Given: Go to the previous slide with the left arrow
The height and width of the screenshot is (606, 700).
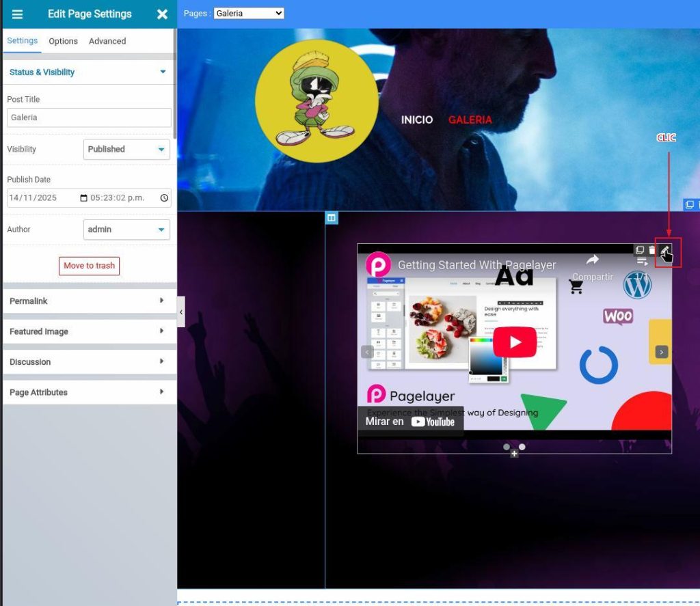Looking at the screenshot, I should (x=367, y=352).
